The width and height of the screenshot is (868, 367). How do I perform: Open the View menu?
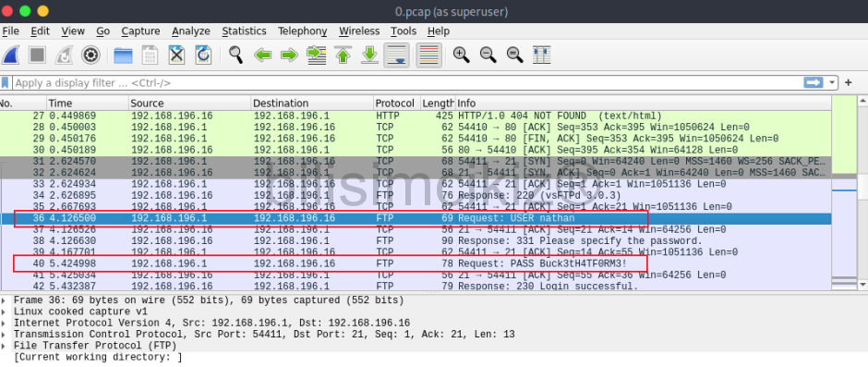[73, 31]
